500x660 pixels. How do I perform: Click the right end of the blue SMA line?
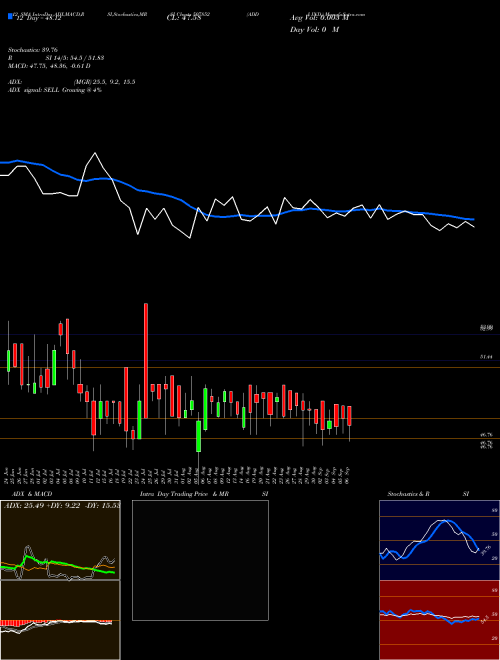[473, 219]
